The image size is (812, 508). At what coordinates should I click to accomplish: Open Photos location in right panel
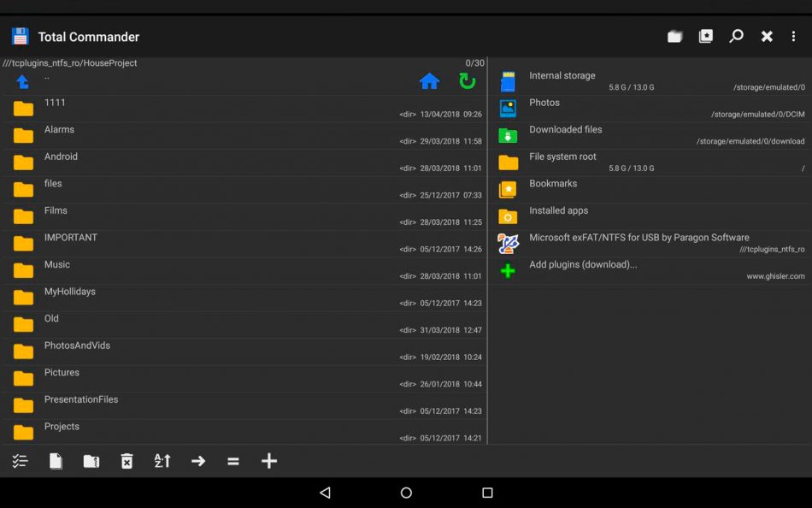(x=650, y=109)
